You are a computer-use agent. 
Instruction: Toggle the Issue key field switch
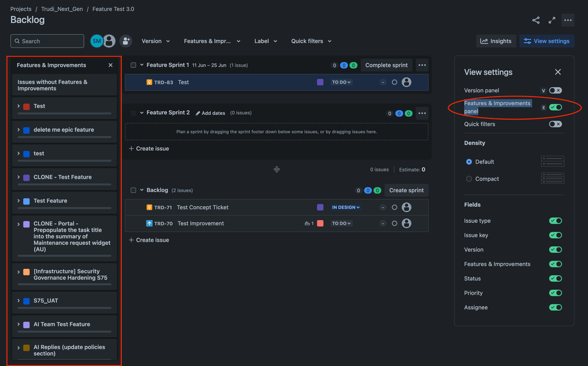[x=555, y=235]
